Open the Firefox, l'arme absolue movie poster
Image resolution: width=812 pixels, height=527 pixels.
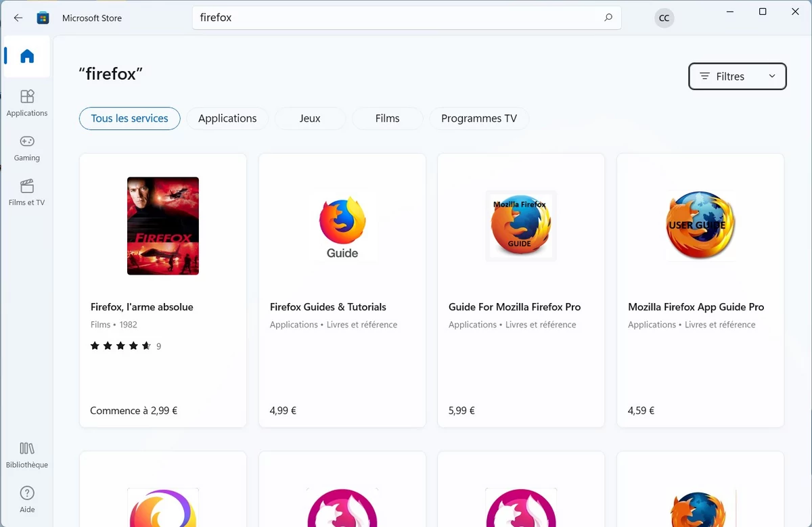pyautogui.click(x=163, y=226)
